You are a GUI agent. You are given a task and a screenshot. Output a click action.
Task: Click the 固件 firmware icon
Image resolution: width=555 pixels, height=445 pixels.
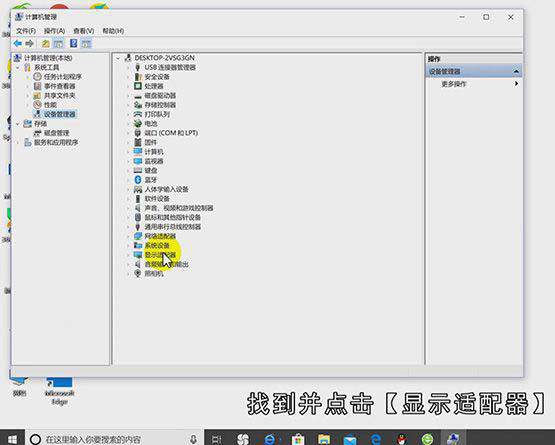point(138,142)
